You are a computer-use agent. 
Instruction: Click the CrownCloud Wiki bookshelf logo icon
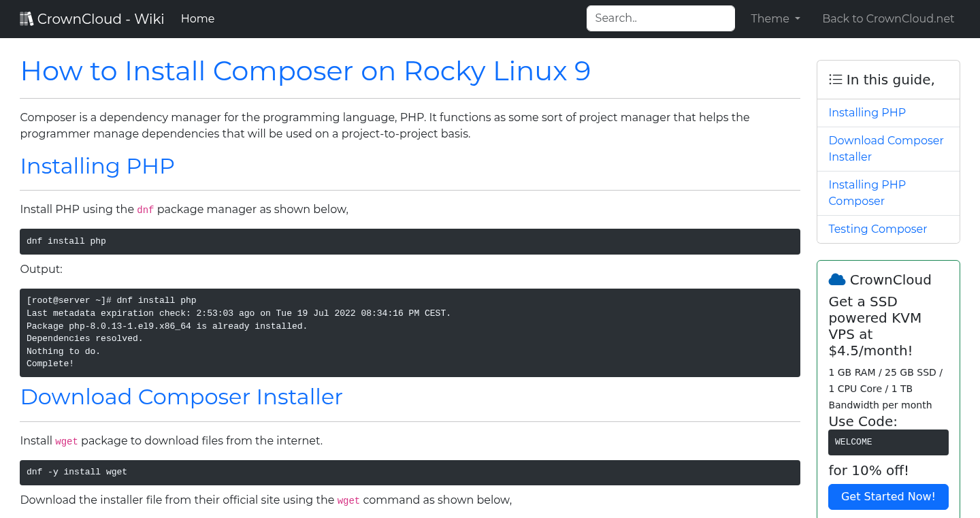click(x=27, y=18)
